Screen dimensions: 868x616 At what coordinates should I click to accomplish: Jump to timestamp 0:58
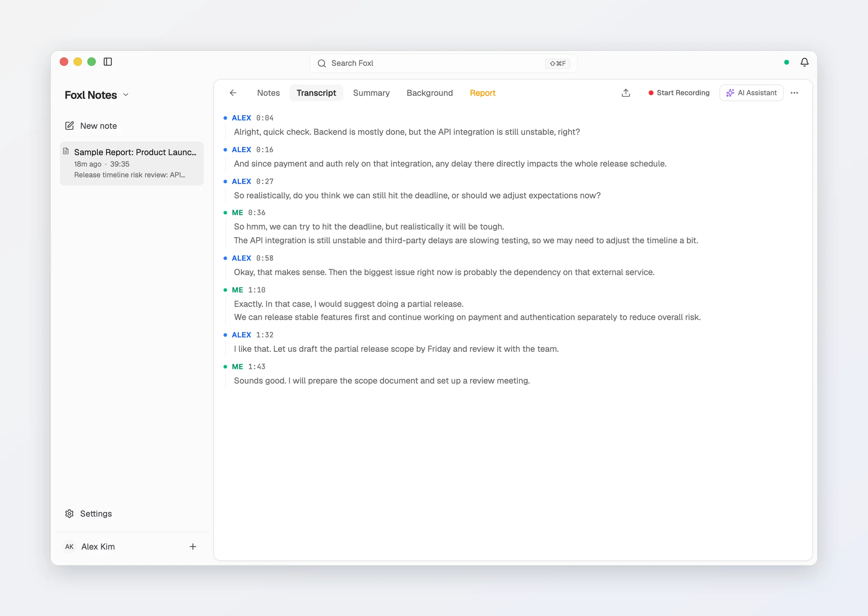pos(265,258)
